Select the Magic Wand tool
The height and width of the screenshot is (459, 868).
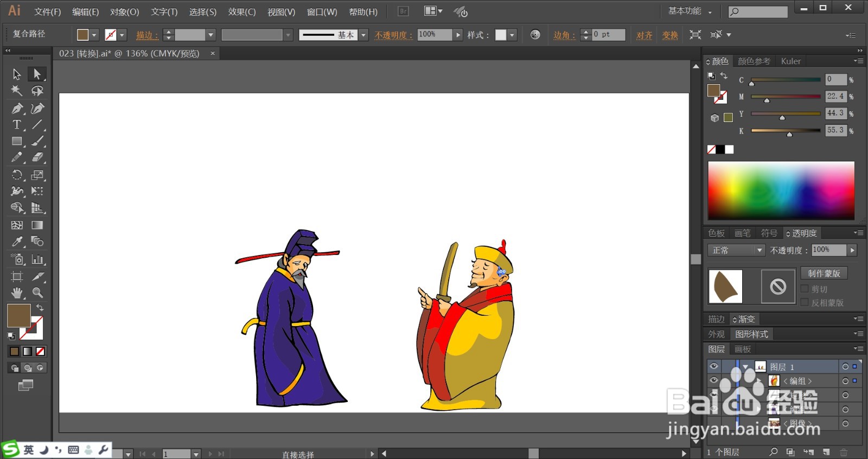tap(17, 91)
